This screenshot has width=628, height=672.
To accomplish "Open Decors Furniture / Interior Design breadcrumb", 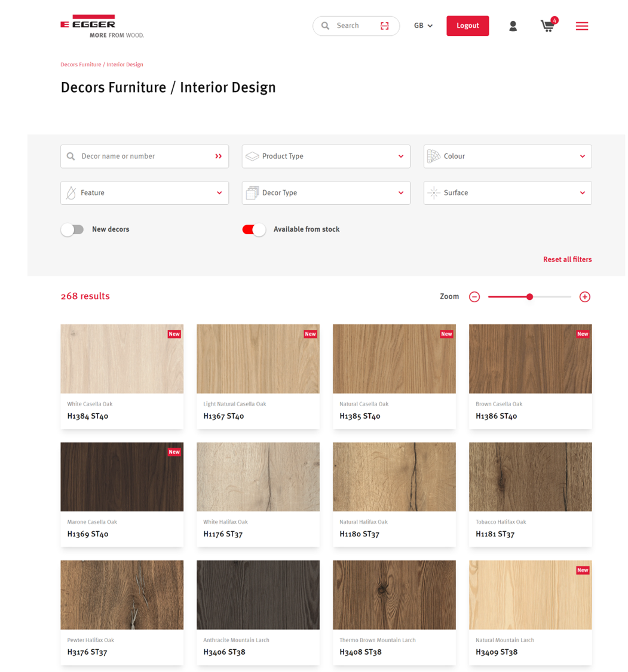I will click(102, 65).
